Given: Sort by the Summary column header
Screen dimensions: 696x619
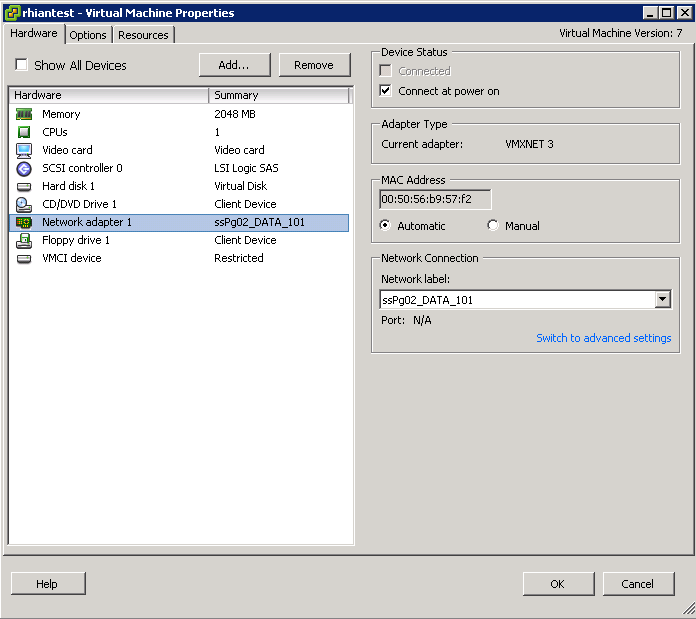Looking at the screenshot, I should pyautogui.click(x=279, y=95).
